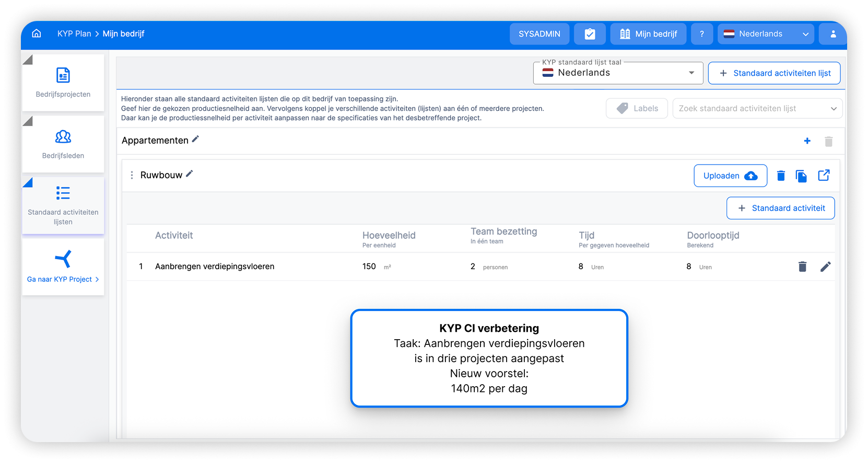Click the Uploaden button

tap(730, 176)
